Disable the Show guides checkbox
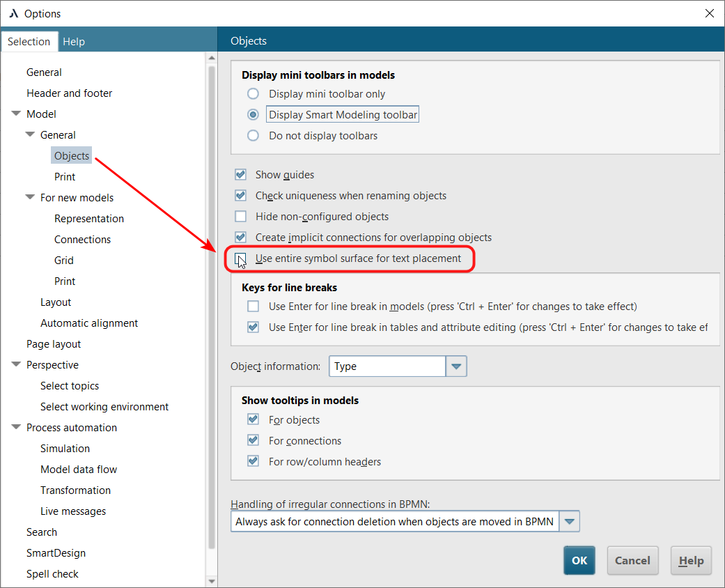725x588 pixels. [241, 175]
